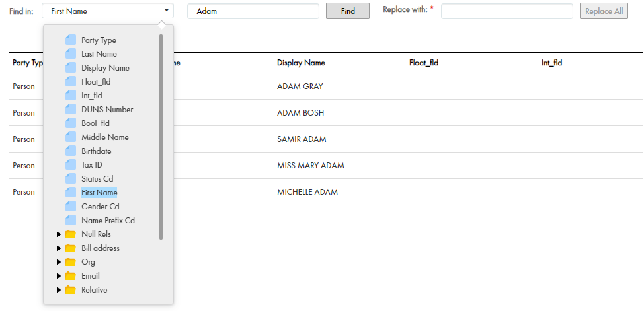
Task: Click the Find button
Action: click(x=348, y=11)
